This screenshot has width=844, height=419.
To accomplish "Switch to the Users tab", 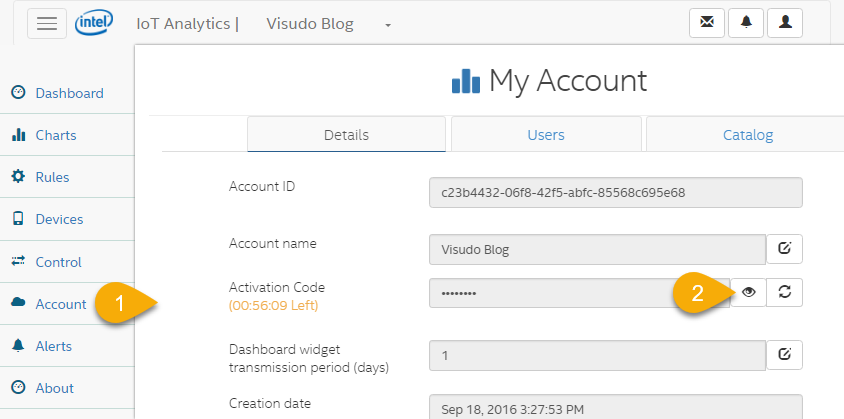I will coord(546,135).
